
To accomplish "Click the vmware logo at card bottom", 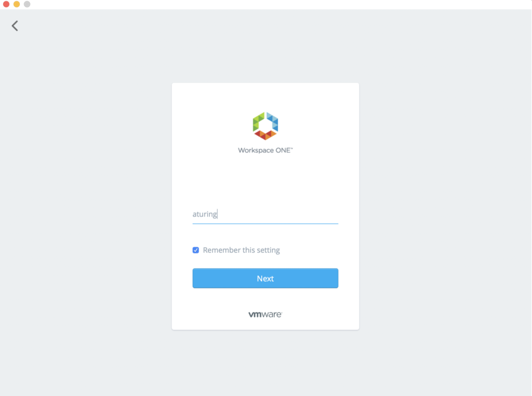I will [265, 314].
